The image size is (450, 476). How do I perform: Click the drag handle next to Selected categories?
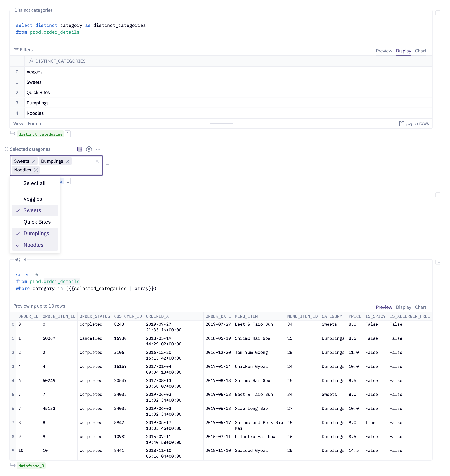point(6,149)
